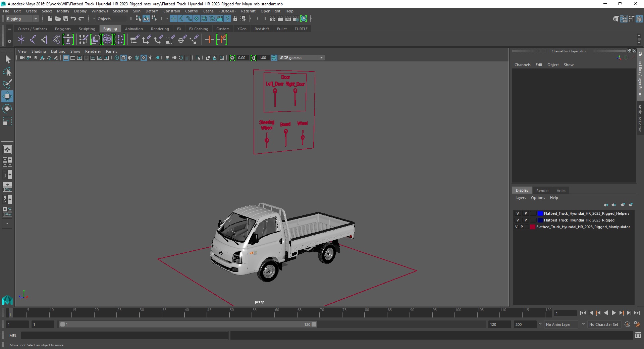The height and width of the screenshot is (349, 644).
Task: Open the Rigging menu set dropdown
Action: click(x=22, y=19)
